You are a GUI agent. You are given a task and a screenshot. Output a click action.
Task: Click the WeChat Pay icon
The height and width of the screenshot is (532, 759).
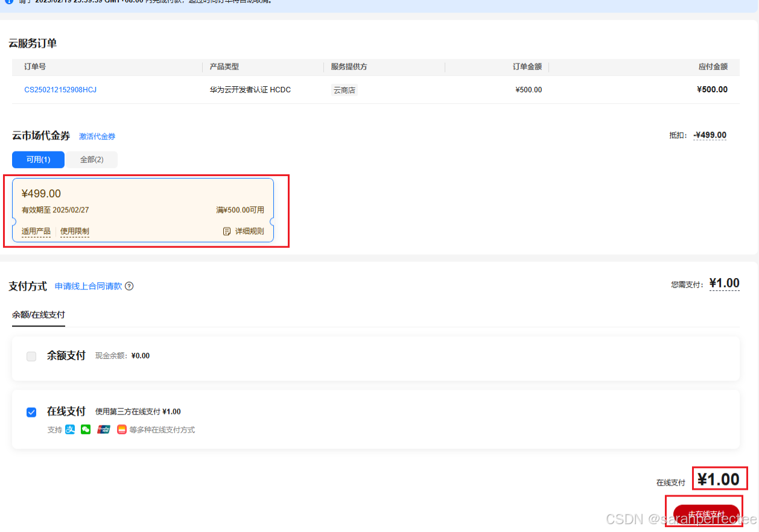86,430
